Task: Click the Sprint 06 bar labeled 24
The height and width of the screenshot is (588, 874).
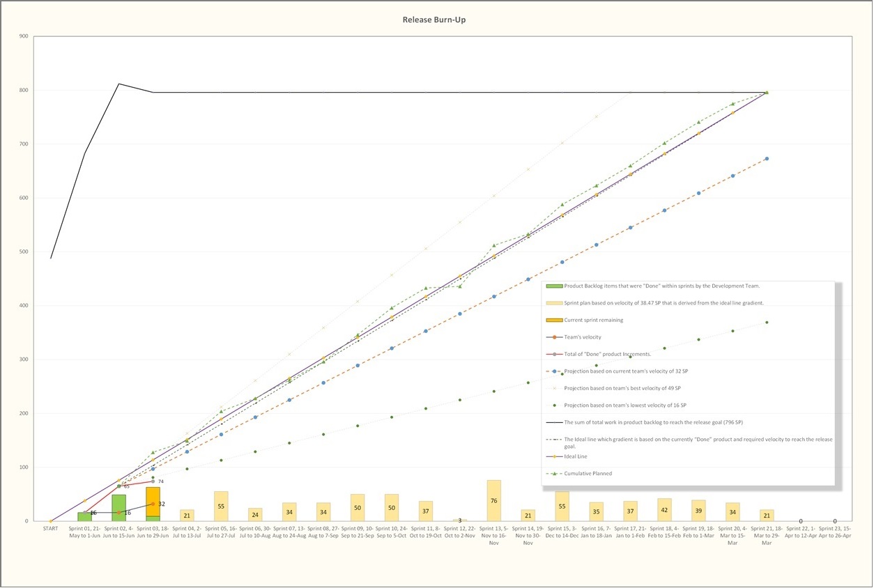Action: pyautogui.click(x=255, y=514)
